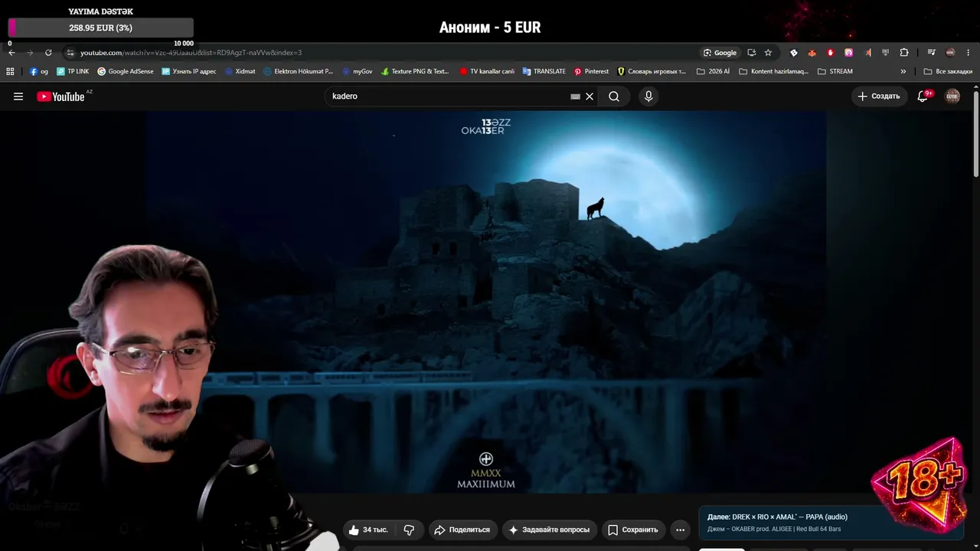The image size is (980, 551).
Task: Open the YouTube hamburger guide menu
Action: tap(18, 96)
